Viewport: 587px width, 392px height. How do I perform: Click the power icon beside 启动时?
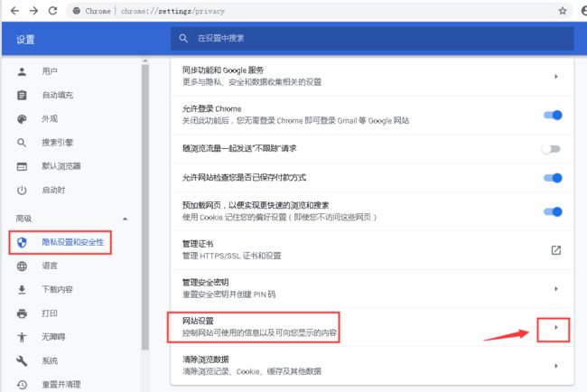pos(22,191)
